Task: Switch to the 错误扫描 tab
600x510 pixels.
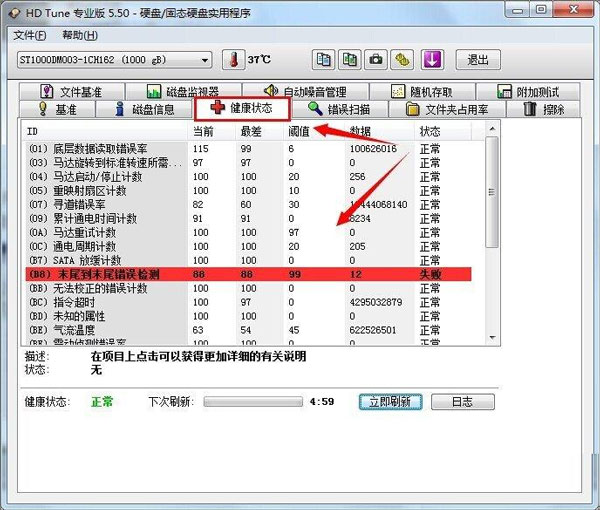Action: pyautogui.click(x=339, y=109)
